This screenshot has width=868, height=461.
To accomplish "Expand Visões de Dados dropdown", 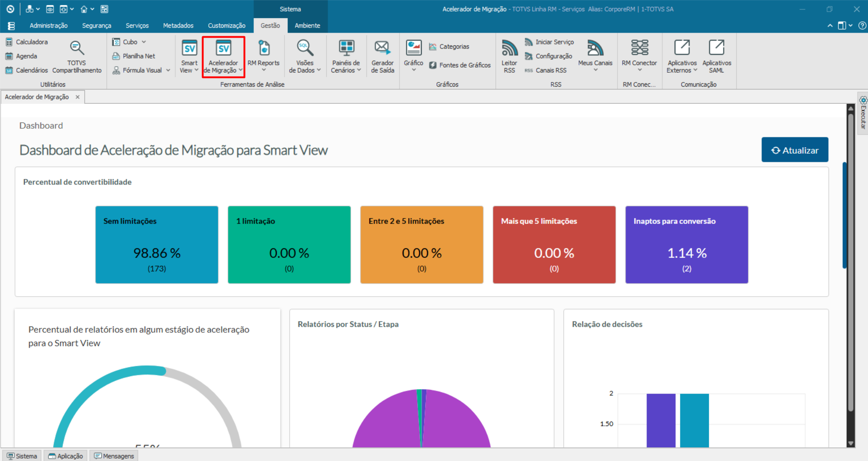I will [319, 70].
